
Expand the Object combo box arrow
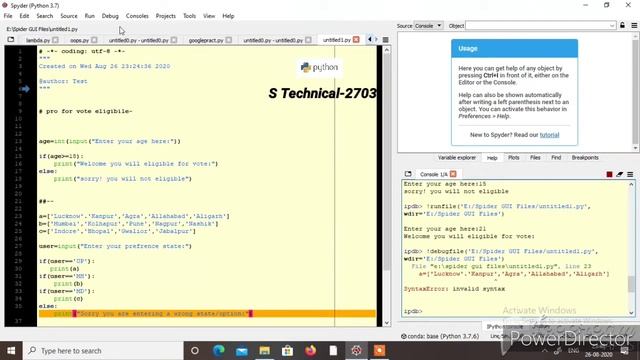pyautogui.click(x=612, y=26)
